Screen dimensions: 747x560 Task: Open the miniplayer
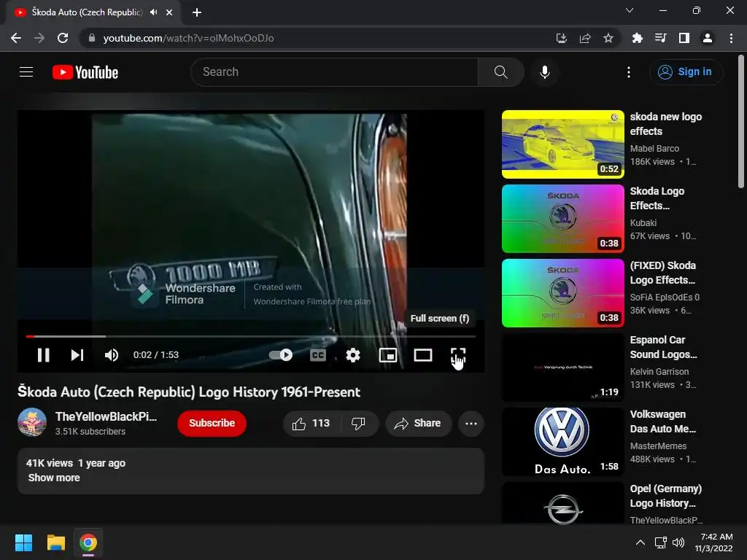pyautogui.click(x=388, y=355)
